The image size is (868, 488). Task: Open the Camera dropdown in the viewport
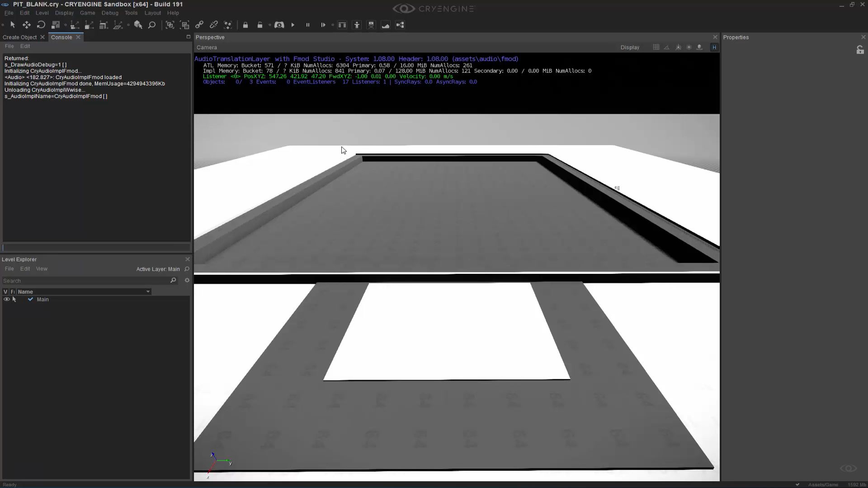pos(207,47)
